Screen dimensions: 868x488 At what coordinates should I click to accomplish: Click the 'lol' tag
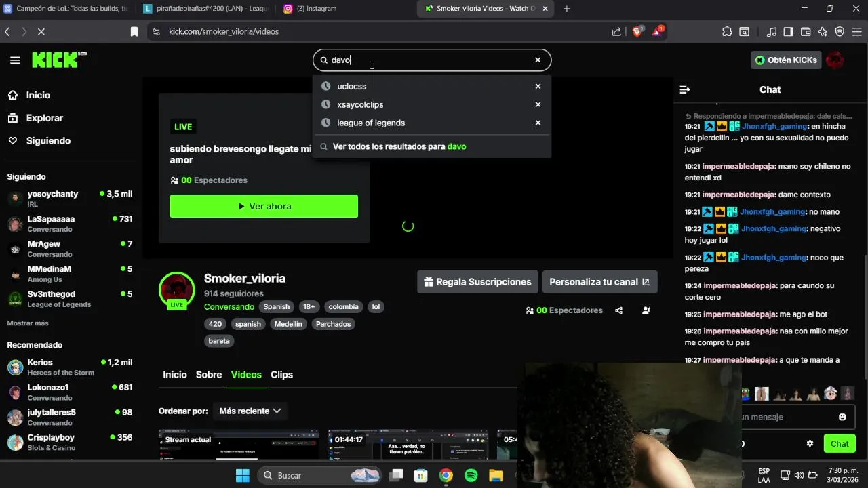[x=376, y=306]
